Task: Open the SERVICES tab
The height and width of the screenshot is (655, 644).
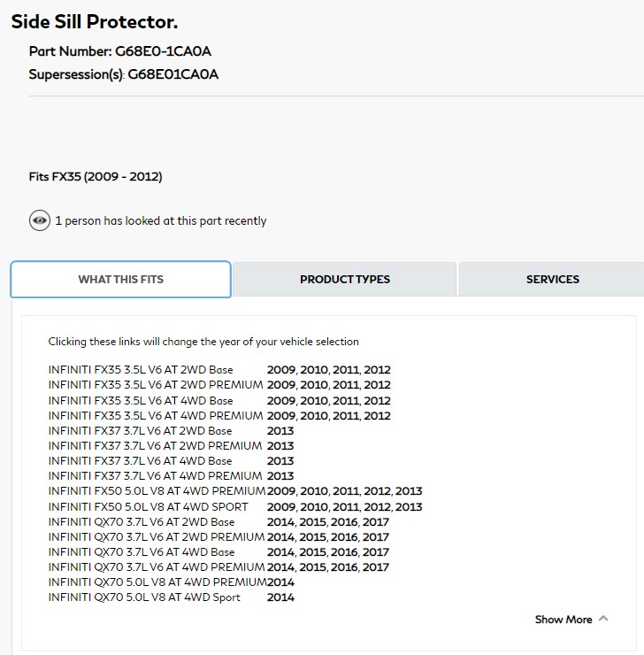Action: coord(552,280)
